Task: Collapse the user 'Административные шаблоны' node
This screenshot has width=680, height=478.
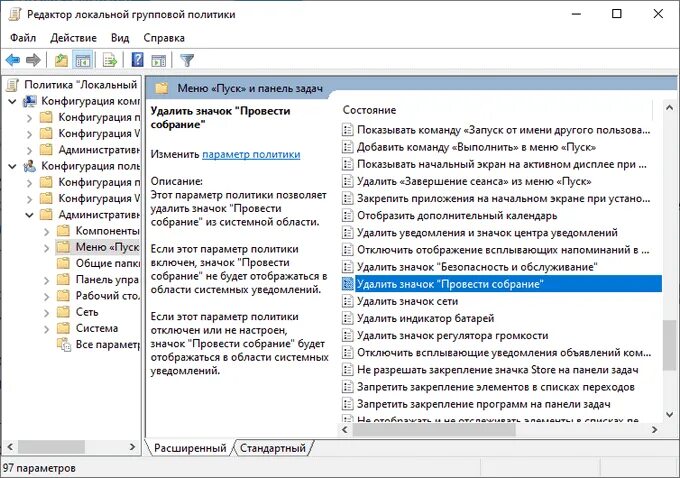Action: coord(29,215)
